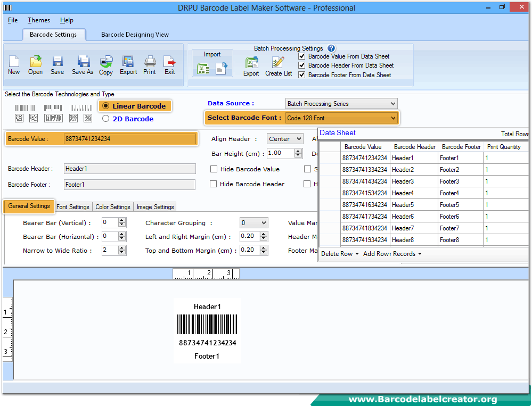The width and height of the screenshot is (532, 406).
Task: Click the Bar Height value field
Action: [281, 153]
